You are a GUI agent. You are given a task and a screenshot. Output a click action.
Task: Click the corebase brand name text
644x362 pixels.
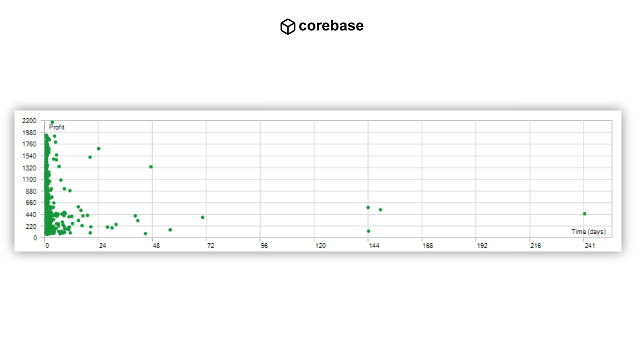[x=331, y=26]
